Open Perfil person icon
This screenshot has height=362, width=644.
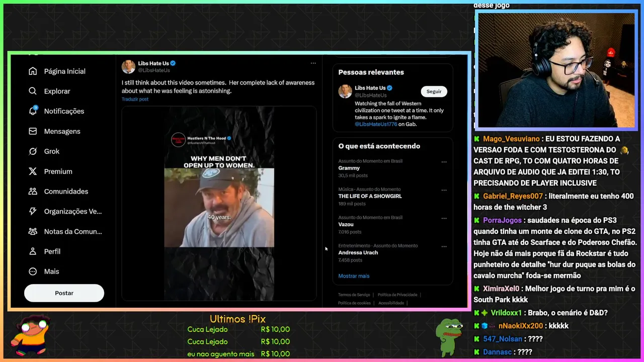tap(33, 251)
